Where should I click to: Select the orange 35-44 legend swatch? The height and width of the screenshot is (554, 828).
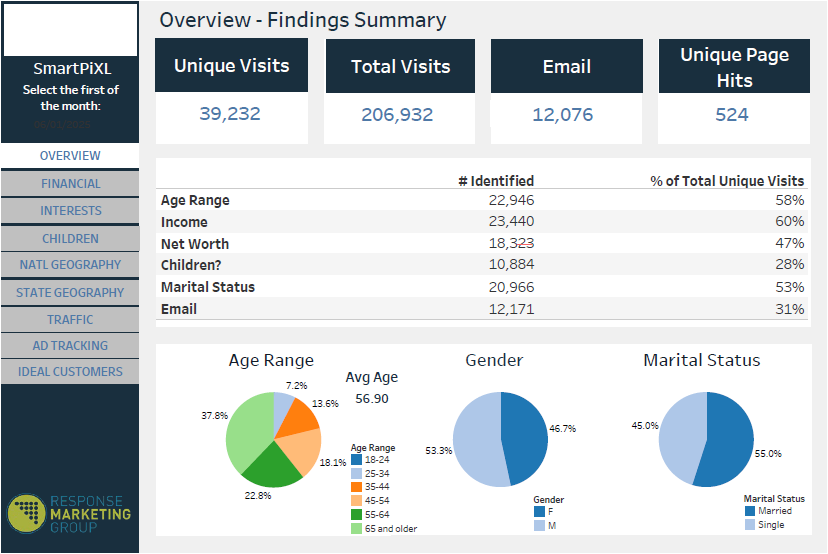(x=356, y=487)
